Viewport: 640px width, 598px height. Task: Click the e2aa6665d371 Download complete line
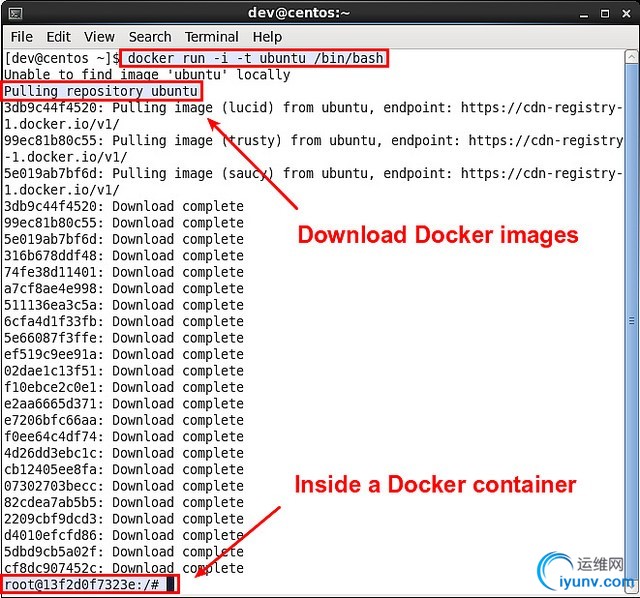pos(124,404)
